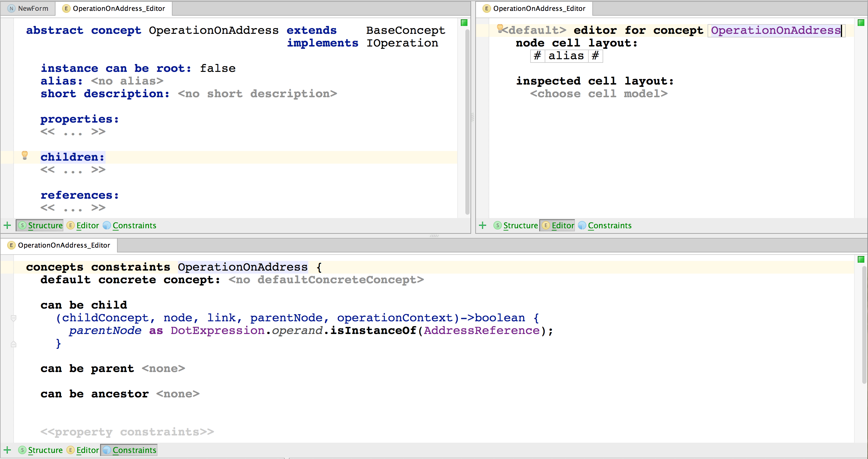
Task: Click the OperationOnAddress concept input field
Action: pyautogui.click(x=776, y=30)
